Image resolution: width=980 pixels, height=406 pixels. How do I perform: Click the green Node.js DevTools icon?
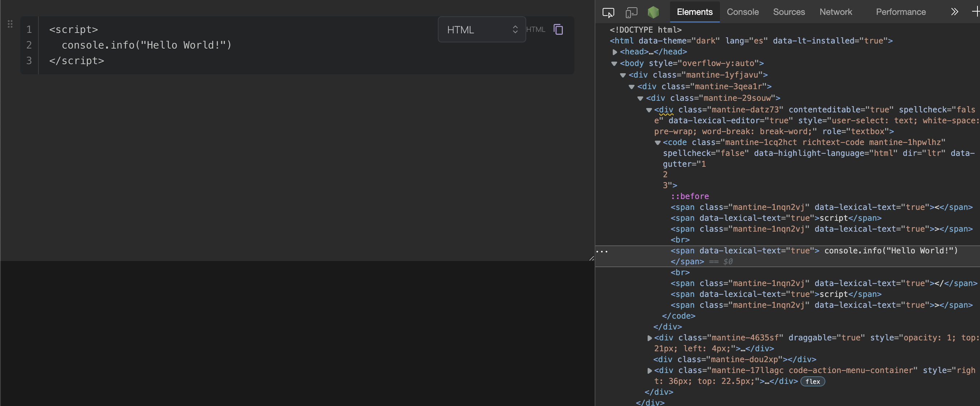point(653,12)
